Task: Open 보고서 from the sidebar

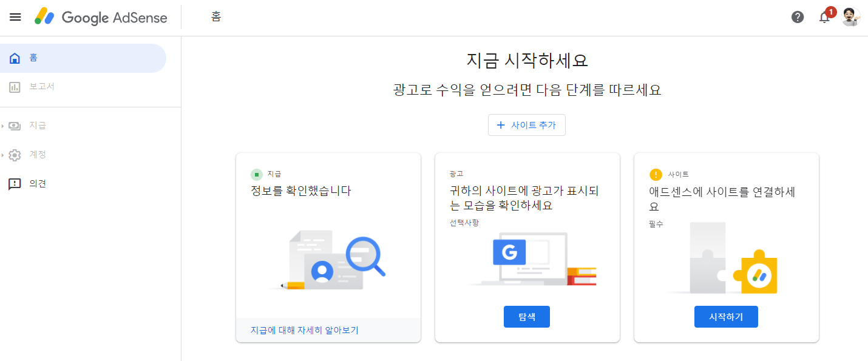Action: [42, 87]
